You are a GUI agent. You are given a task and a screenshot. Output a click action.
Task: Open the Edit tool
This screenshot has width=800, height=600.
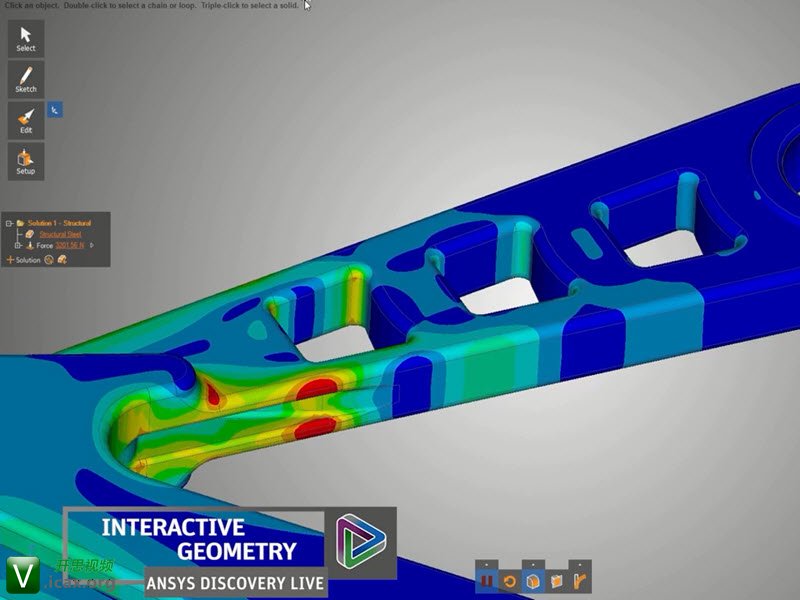coord(25,120)
